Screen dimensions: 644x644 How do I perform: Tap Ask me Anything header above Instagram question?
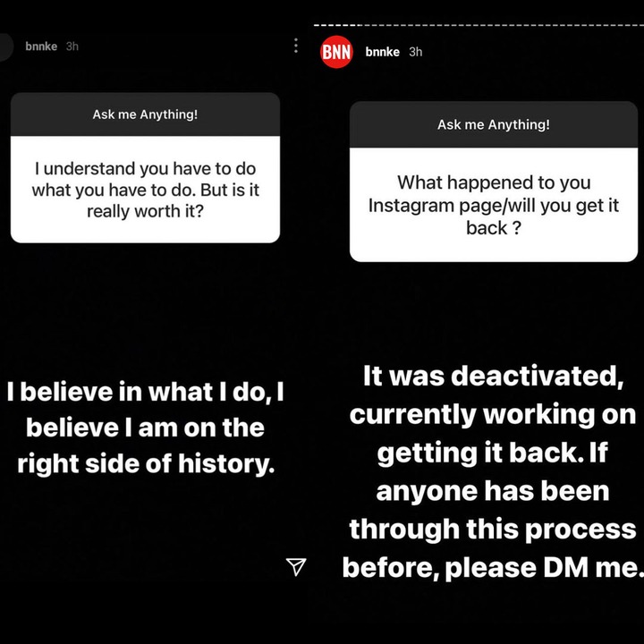[x=493, y=124]
